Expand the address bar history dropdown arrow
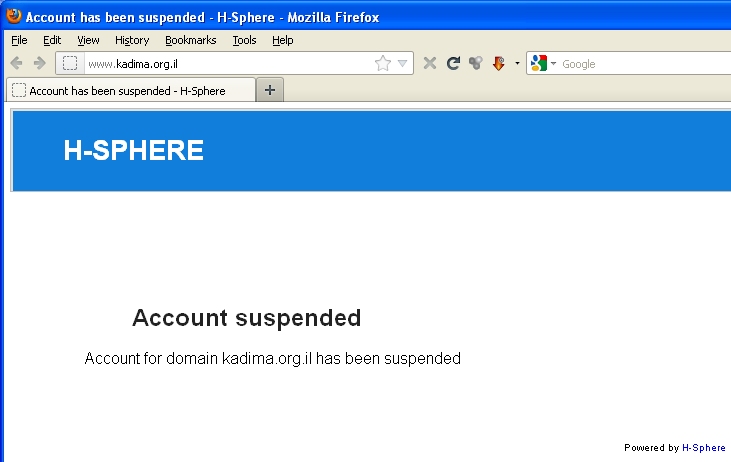731x462 pixels. 402,63
